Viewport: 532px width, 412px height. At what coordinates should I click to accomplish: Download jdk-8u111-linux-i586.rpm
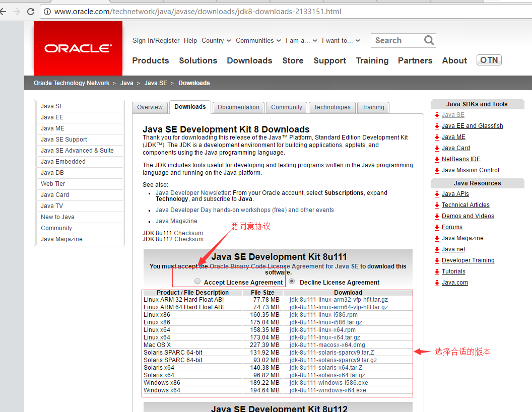323,315
